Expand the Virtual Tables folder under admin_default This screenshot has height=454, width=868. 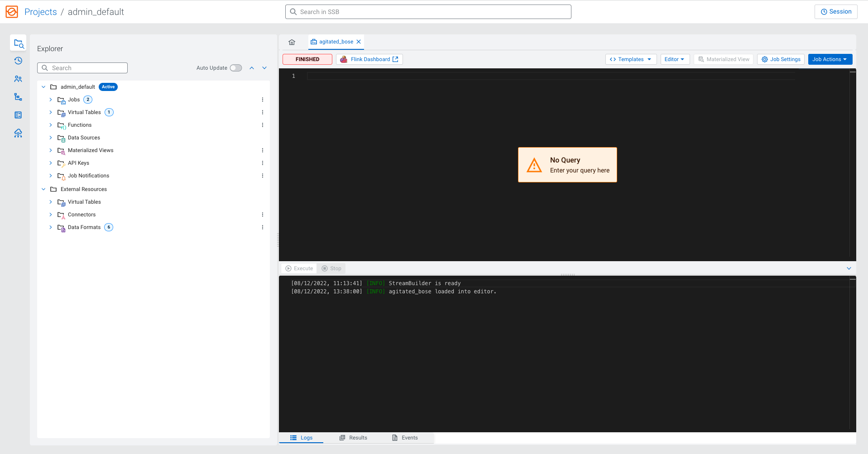tap(51, 112)
